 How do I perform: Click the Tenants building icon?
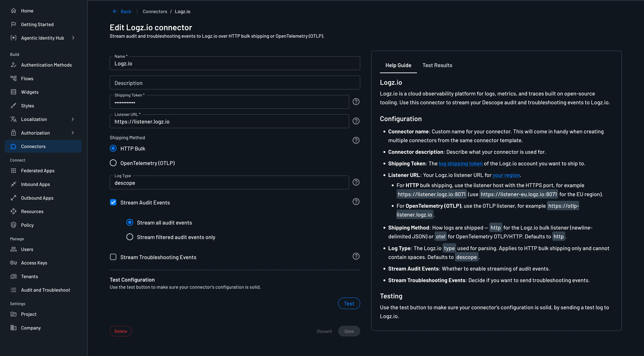pyautogui.click(x=13, y=276)
